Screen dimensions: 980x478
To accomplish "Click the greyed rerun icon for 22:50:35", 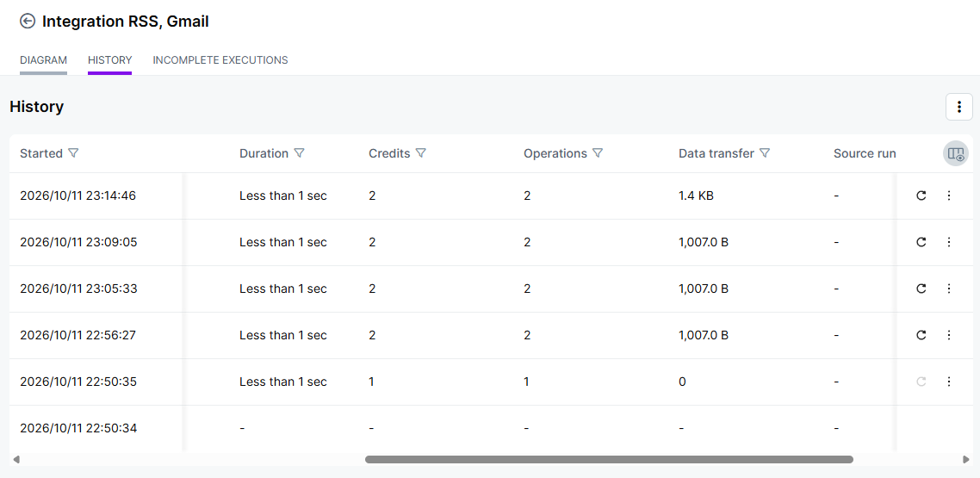I will pos(921,382).
